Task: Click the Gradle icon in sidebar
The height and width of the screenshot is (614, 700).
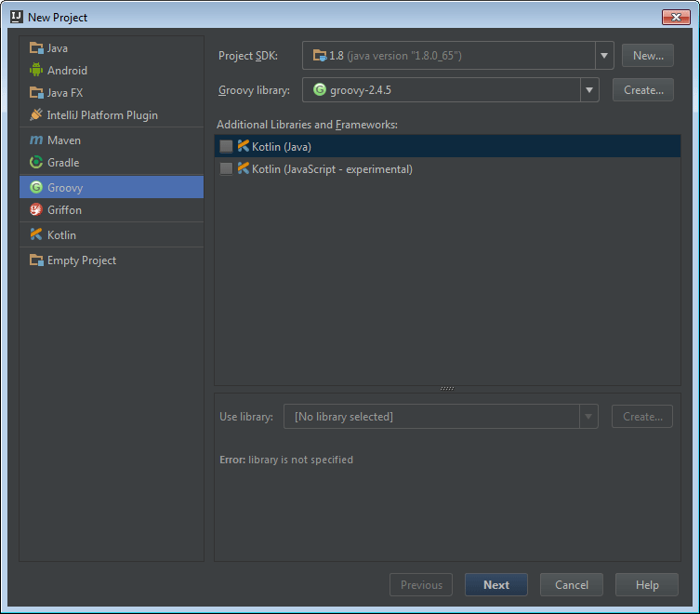Action: [36, 162]
